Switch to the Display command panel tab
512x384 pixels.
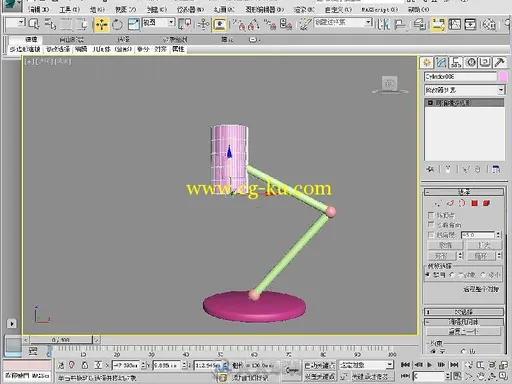485,63
